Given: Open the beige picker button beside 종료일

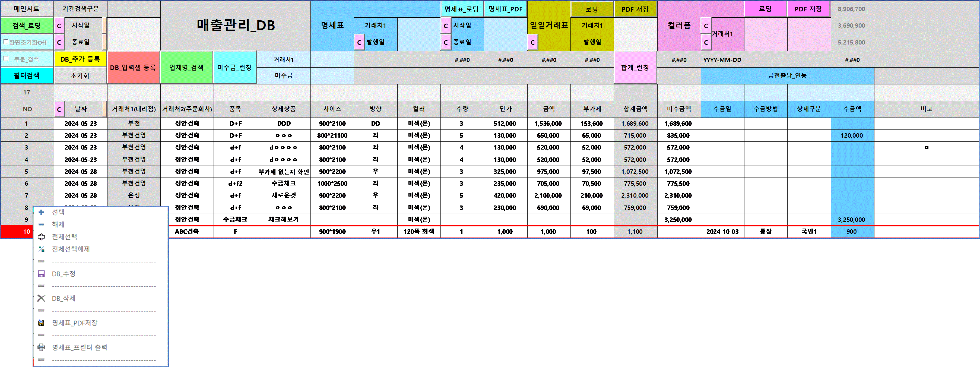Looking at the screenshot, I should point(104,42).
